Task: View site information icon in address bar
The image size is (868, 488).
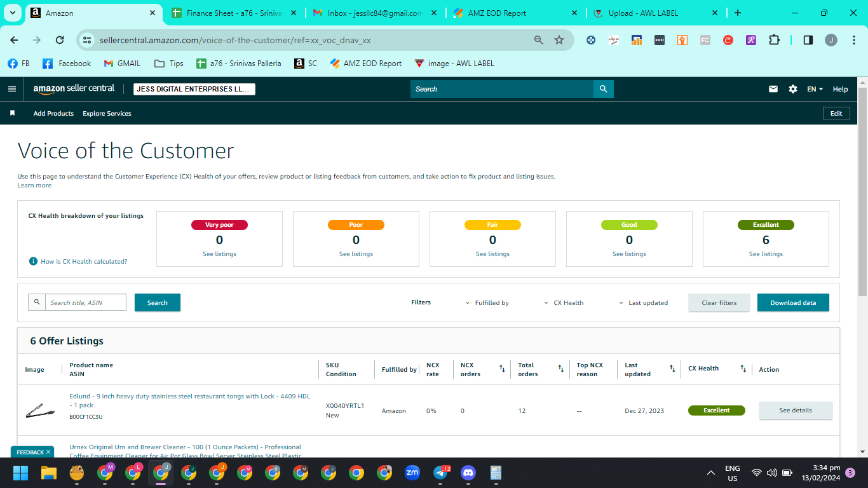Action: tap(88, 40)
